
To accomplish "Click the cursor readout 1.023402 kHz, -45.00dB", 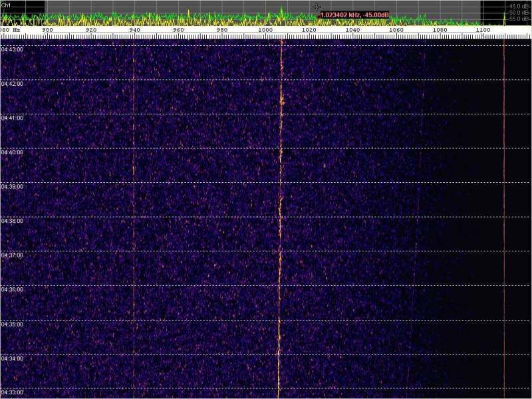I will [x=354, y=15].
